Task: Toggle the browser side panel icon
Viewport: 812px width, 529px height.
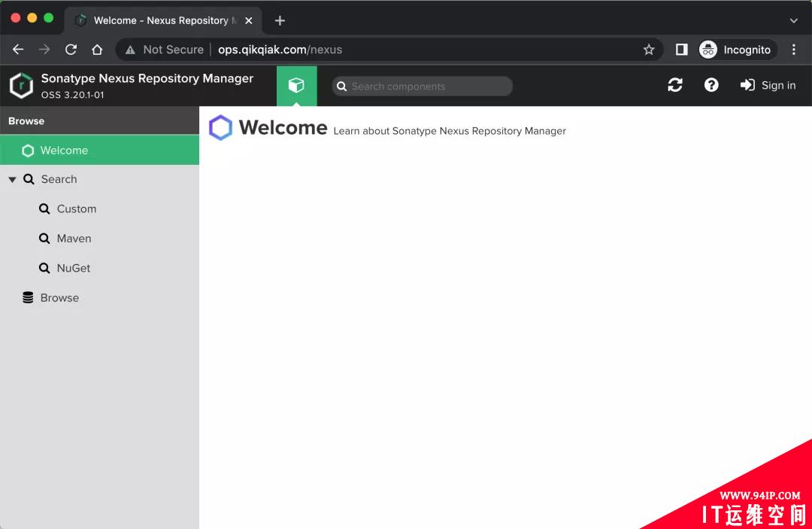Action: 681,50
